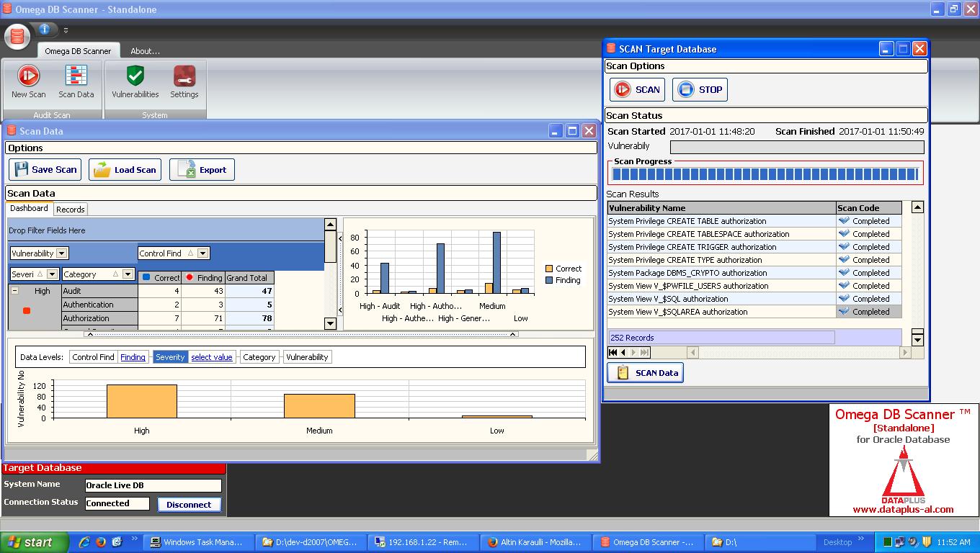Click the blue info quick-access icon

point(44,29)
